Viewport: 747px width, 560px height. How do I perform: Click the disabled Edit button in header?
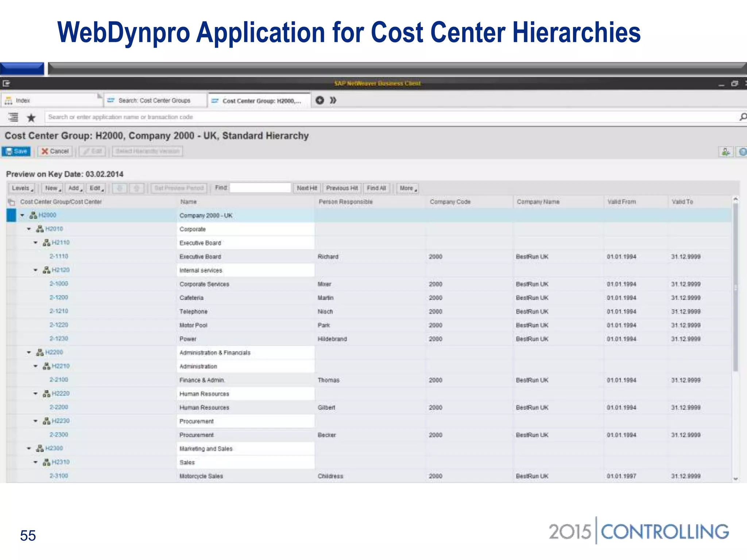tap(93, 151)
